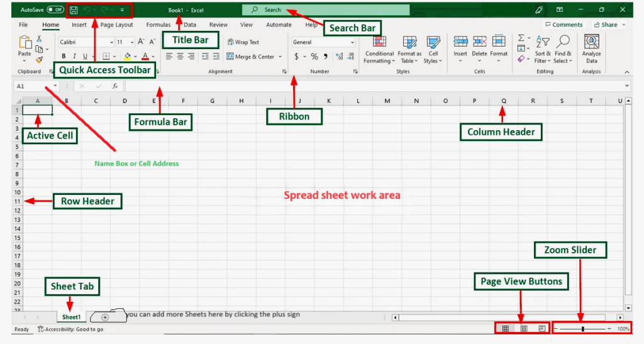The height and width of the screenshot is (344, 644).
Task: Click the Borders icon
Action: [106, 56]
